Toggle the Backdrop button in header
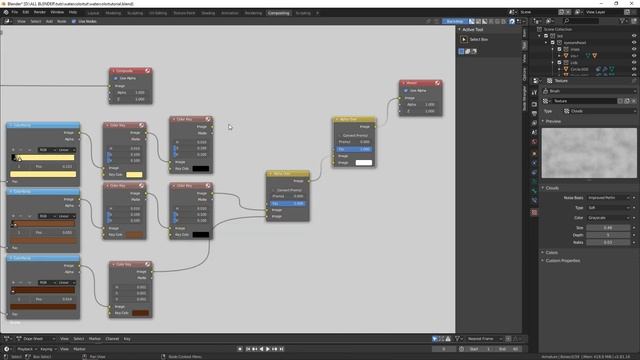 coord(455,21)
